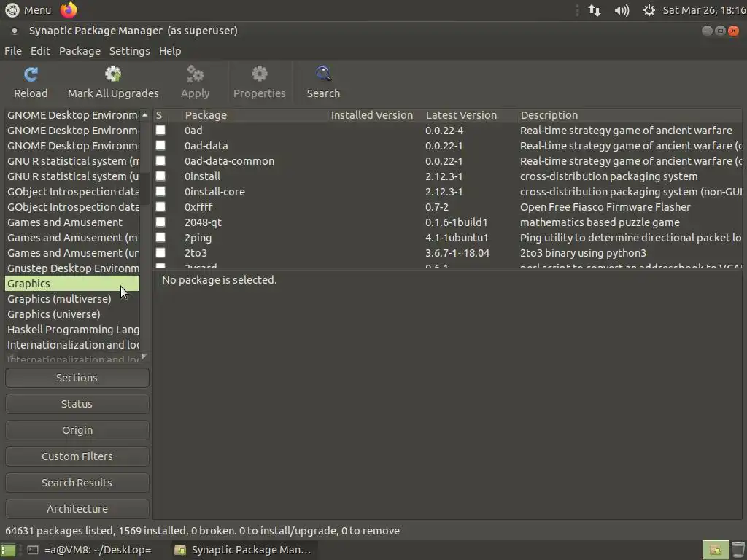
Task: Click the Ubuntu MATE Menu logo
Action: pyautogui.click(x=12, y=10)
